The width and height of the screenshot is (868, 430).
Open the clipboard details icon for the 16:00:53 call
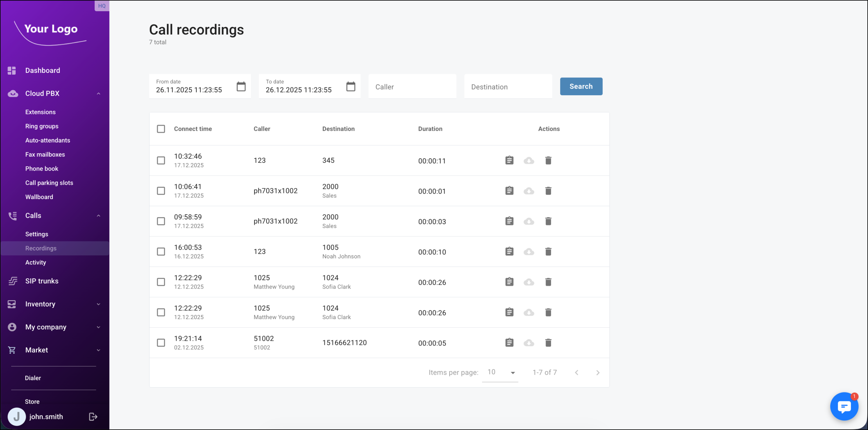coord(509,252)
